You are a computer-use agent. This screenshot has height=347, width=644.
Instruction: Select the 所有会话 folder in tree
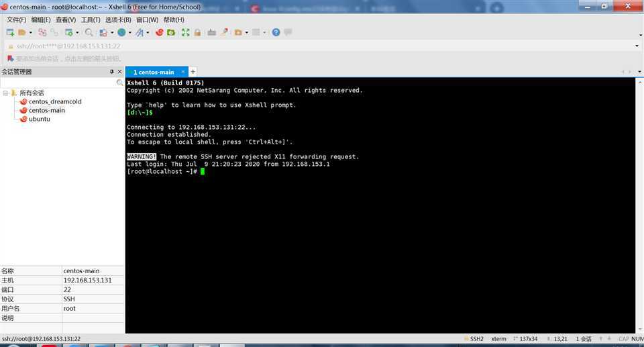point(32,93)
